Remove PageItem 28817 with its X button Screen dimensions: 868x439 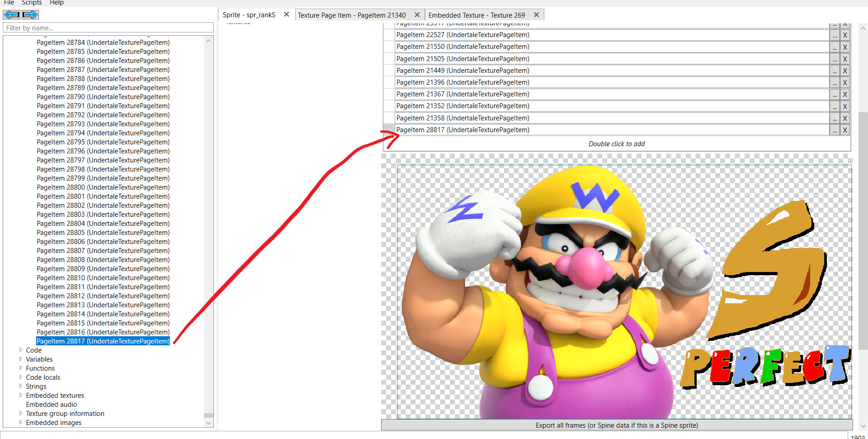click(x=844, y=130)
